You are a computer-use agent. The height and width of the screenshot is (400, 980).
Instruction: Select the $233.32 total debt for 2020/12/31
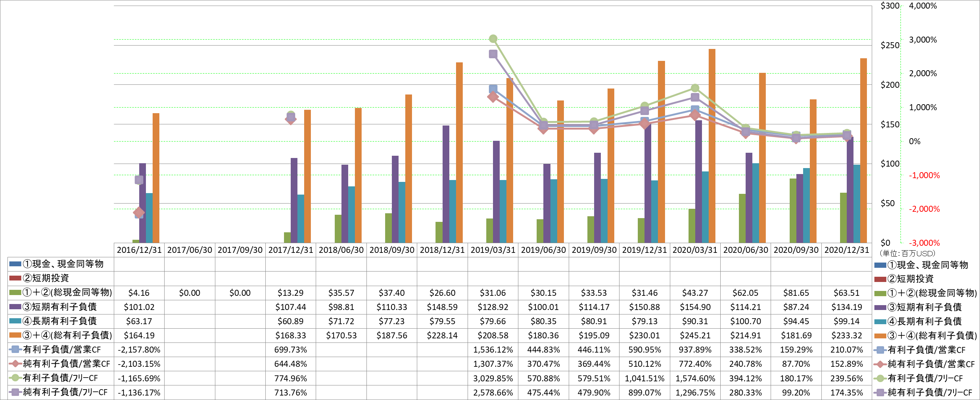pyautogui.click(x=846, y=335)
